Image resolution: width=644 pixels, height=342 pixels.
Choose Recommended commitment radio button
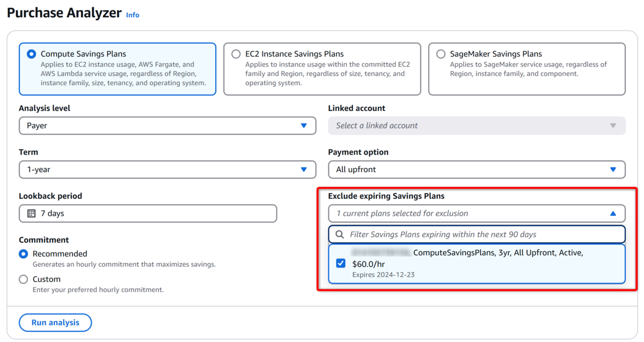point(23,254)
